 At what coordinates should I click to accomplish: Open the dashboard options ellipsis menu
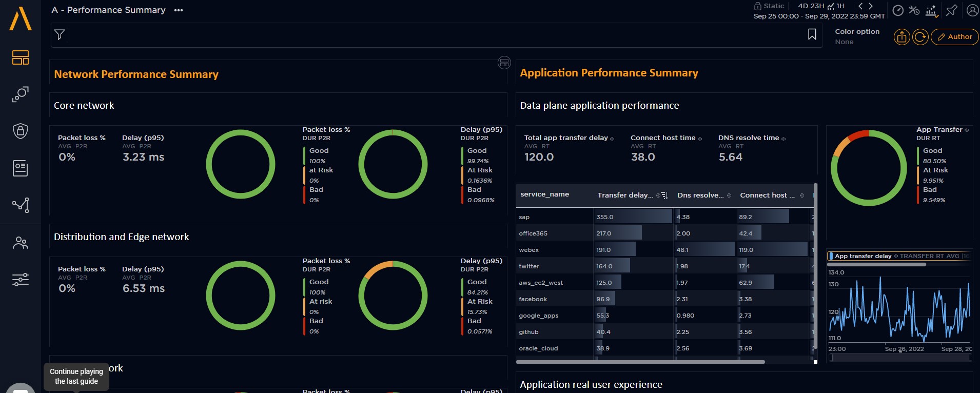(179, 10)
